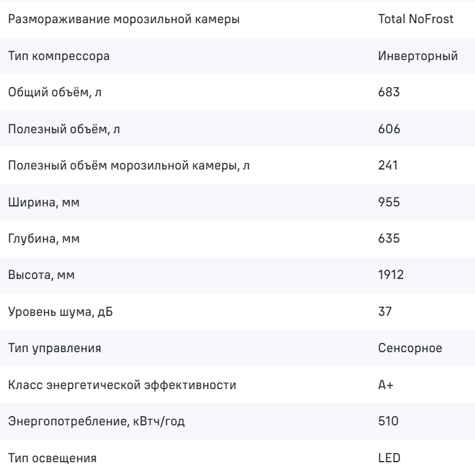Click the Тип компрессора row label
This screenshot has width=475, height=476.
click(x=59, y=56)
